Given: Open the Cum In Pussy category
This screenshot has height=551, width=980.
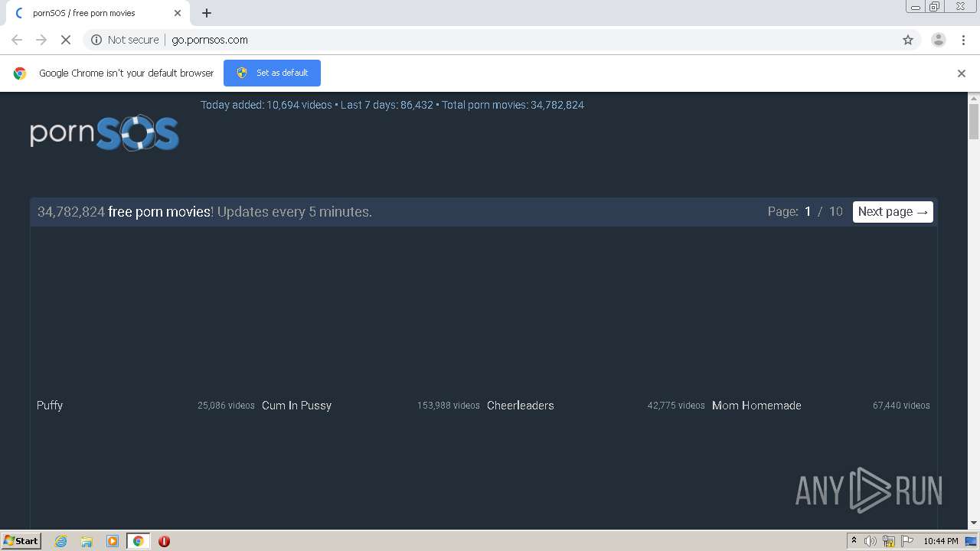Looking at the screenshot, I should point(296,406).
